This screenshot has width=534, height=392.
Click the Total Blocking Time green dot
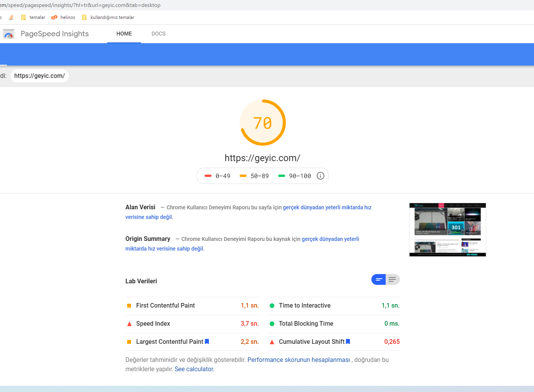[272, 324]
